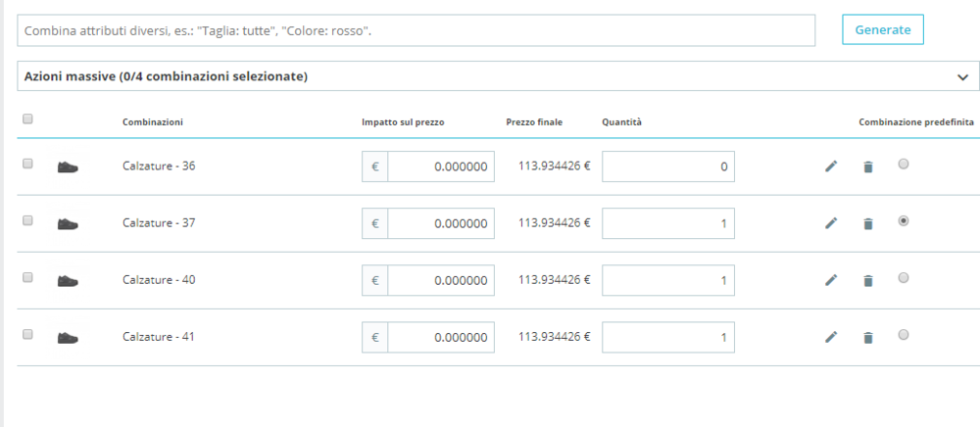Click the euro symbol in Calzature - 41 row

pos(375,338)
